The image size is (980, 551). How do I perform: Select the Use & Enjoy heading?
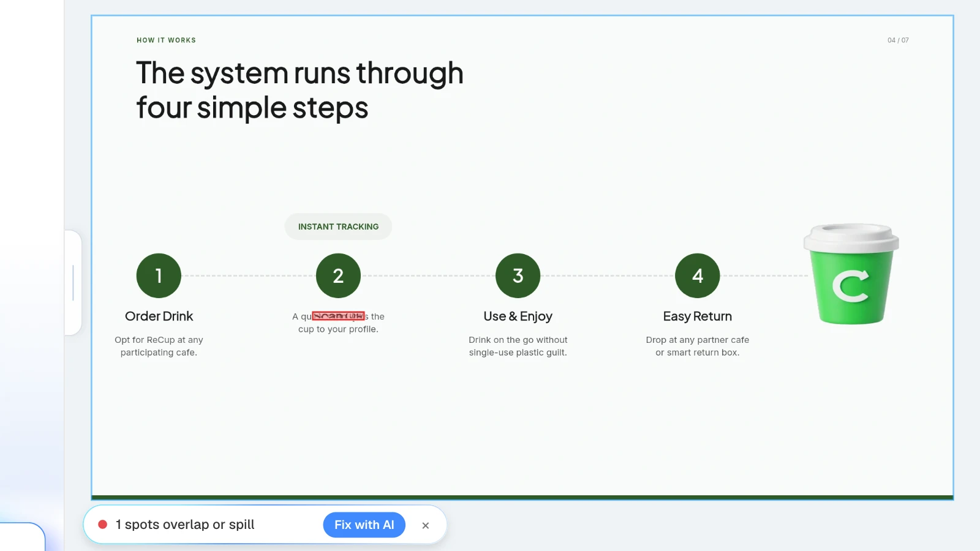coord(518,317)
